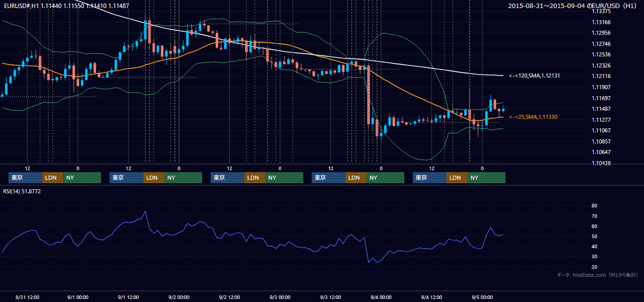This screenshot has height=302, width=644.
Task: Click price axis label 1.11067
Action: (601, 130)
